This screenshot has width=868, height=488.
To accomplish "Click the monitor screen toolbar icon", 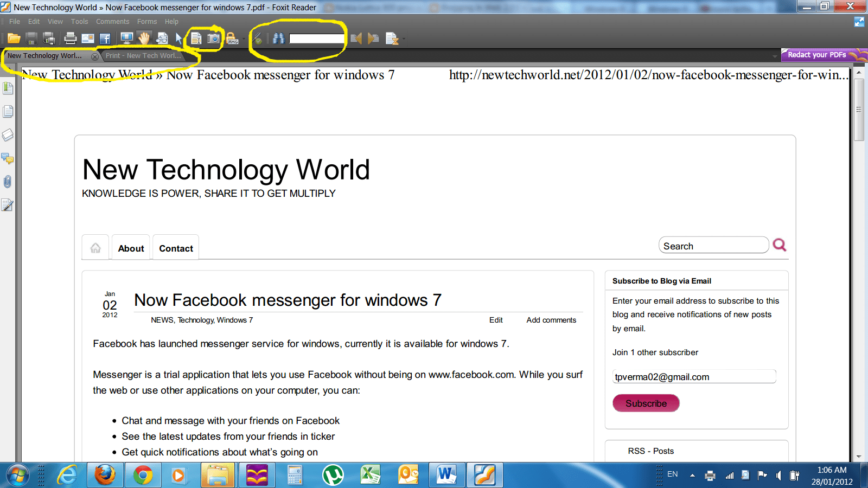I will pos(127,38).
